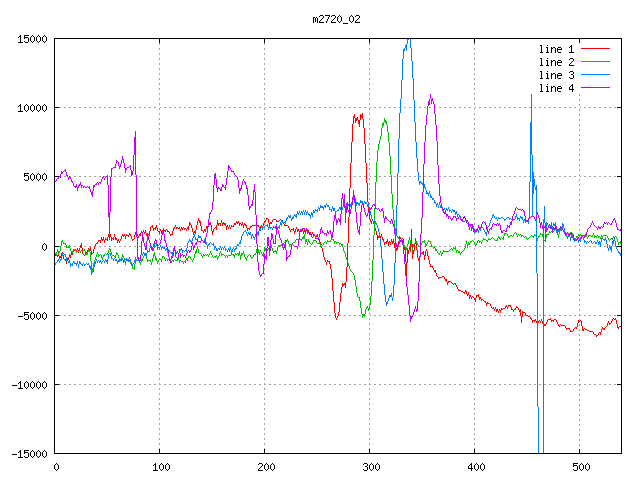Select the line 3 legend label
The image size is (640, 480).
coord(557,75)
